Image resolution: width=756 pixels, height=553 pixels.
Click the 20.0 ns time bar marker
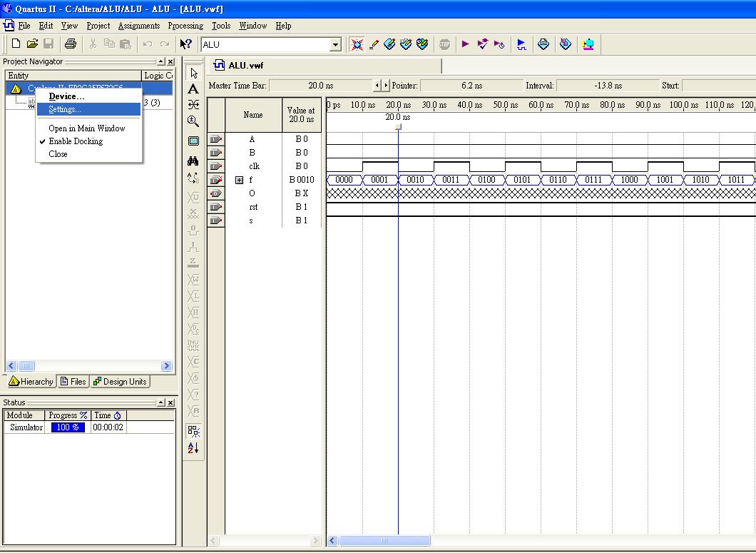coord(398,126)
